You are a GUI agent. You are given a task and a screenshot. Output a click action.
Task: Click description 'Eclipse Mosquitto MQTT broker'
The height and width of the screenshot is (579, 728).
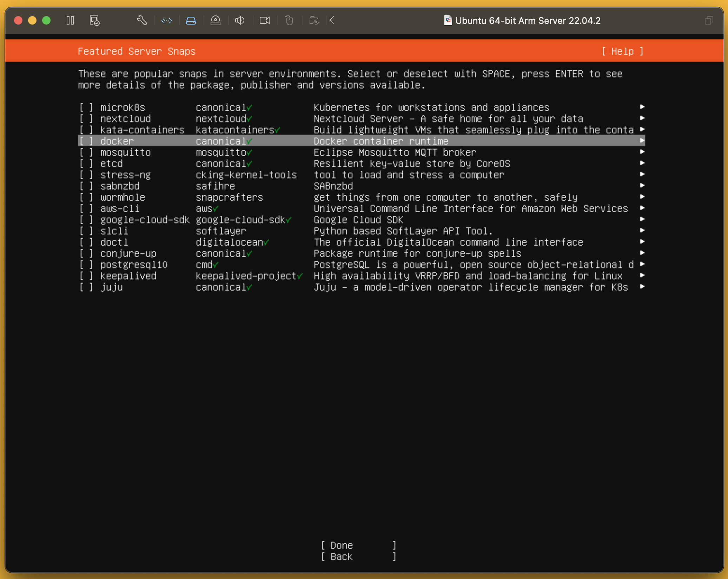tap(395, 153)
